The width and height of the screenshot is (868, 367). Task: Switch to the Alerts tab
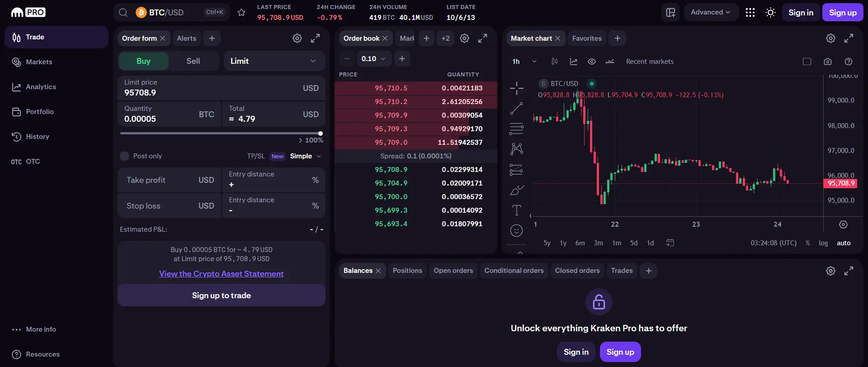point(187,38)
